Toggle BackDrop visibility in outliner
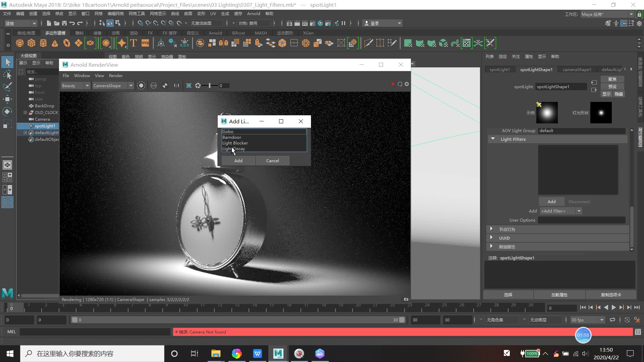 pos(31,106)
